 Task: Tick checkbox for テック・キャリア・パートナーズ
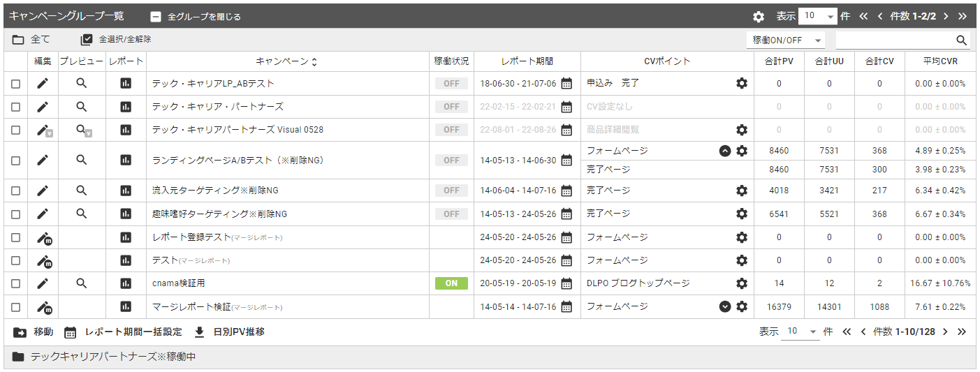tap(15, 107)
